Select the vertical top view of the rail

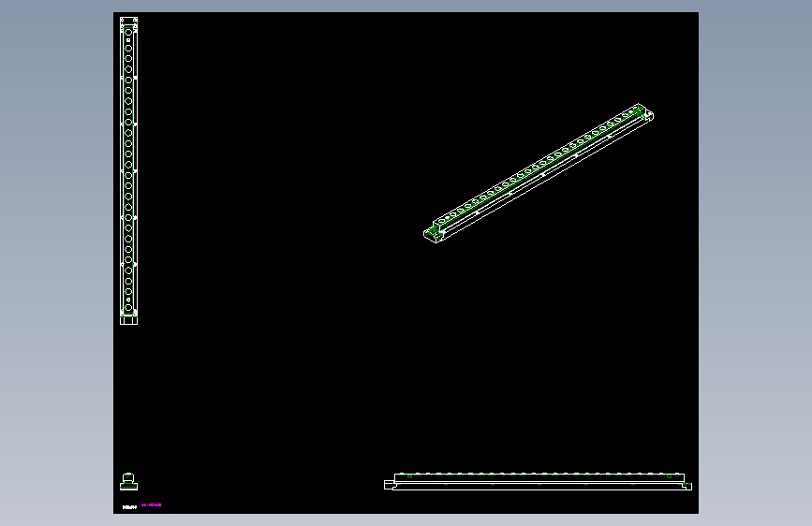point(128,171)
